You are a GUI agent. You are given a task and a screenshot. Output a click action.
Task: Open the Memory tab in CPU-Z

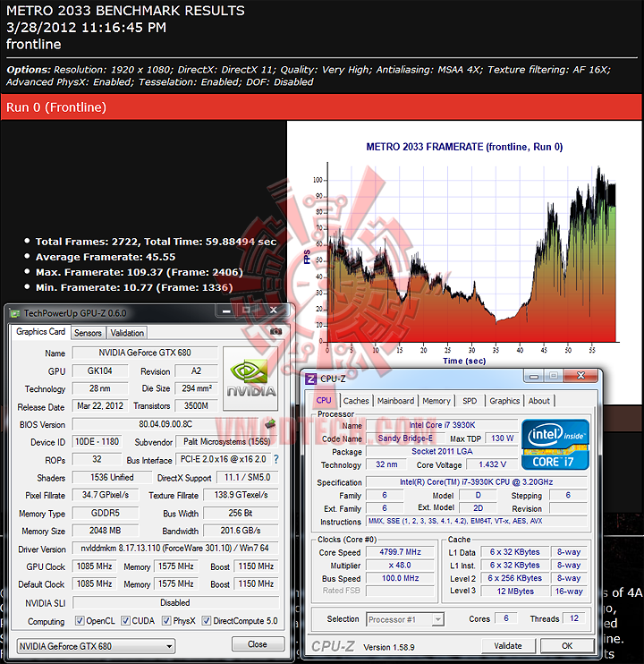(x=436, y=401)
